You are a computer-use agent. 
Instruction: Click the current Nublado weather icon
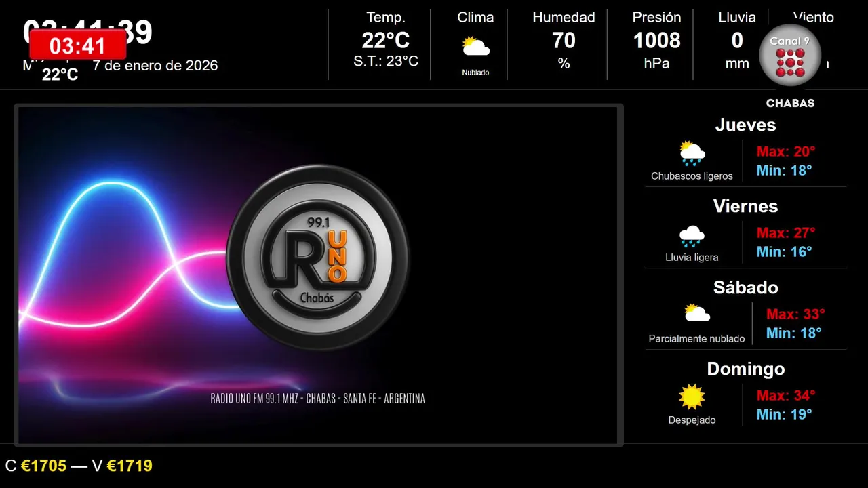coord(475,47)
